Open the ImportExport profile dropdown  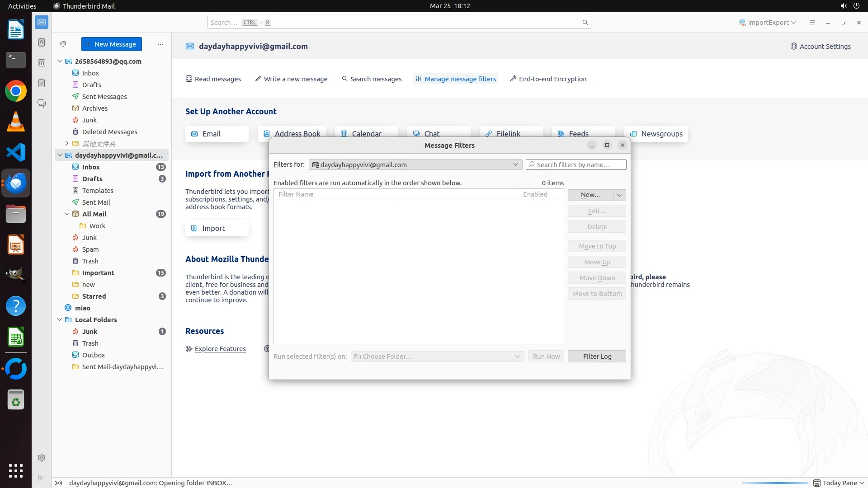point(767,23)
